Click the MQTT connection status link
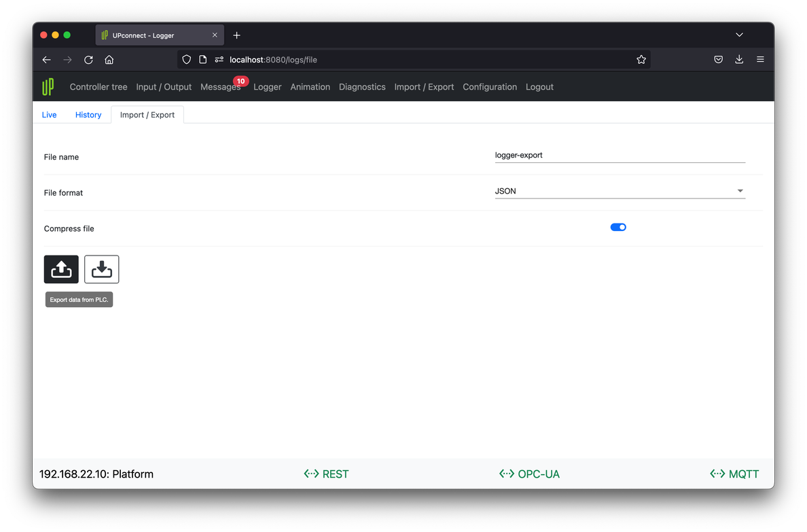 coord(734,474)
